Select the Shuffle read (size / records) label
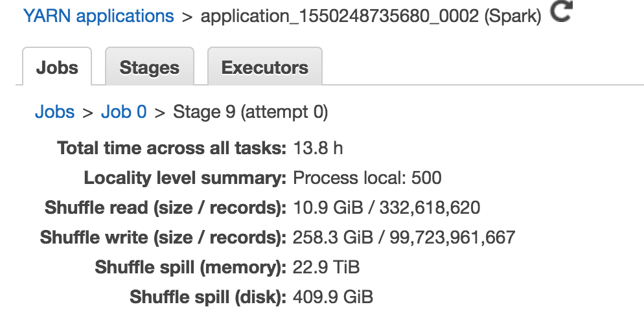 click(x=165, y=207)
